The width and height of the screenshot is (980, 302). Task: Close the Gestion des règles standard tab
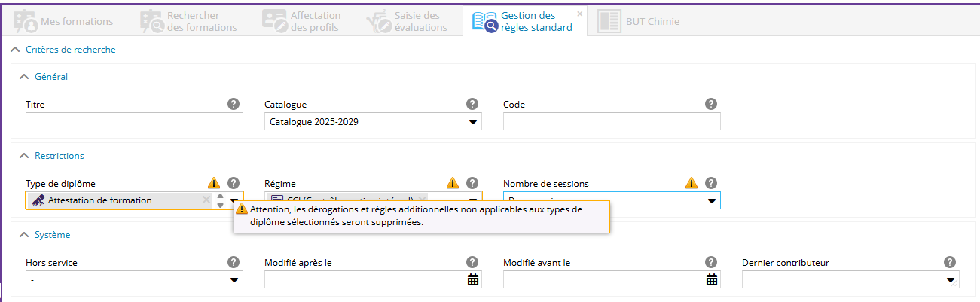pos(580,14)
